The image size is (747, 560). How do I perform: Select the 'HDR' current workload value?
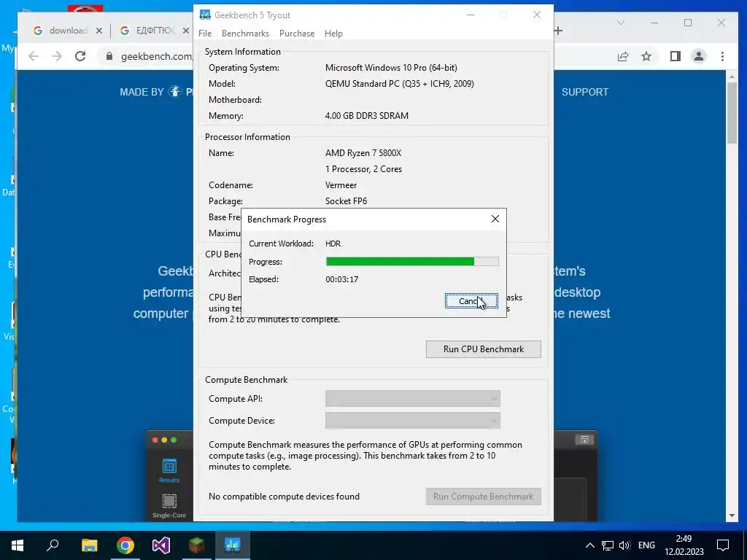tap(333, 244)
